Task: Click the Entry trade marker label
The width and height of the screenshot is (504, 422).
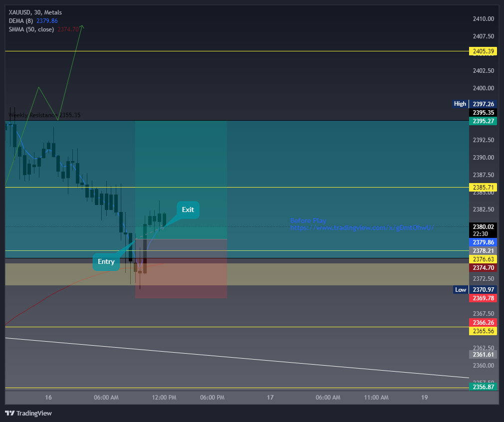Action: [106, 261]
